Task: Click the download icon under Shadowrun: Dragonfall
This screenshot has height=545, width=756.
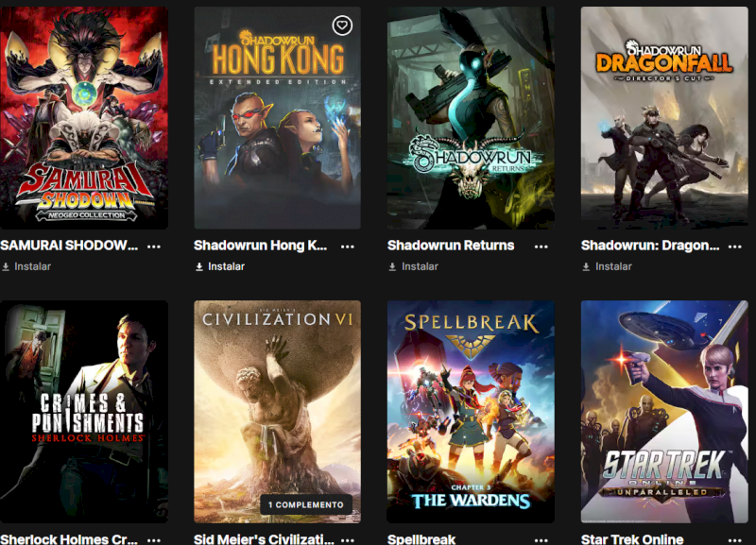Action: tap(586, 266)
